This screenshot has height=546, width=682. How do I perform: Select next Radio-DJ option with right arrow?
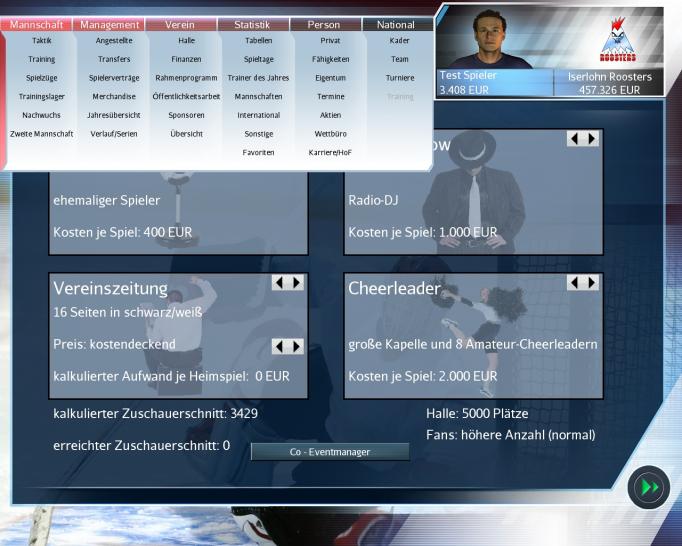pyautogui.click(x=591, y=139)
